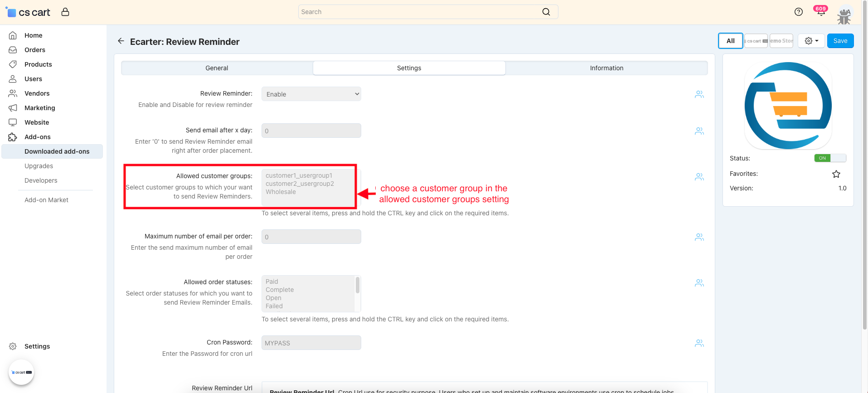
Task: Expand the Review Reminder Enable dropdown
Action: coord(311,94)
